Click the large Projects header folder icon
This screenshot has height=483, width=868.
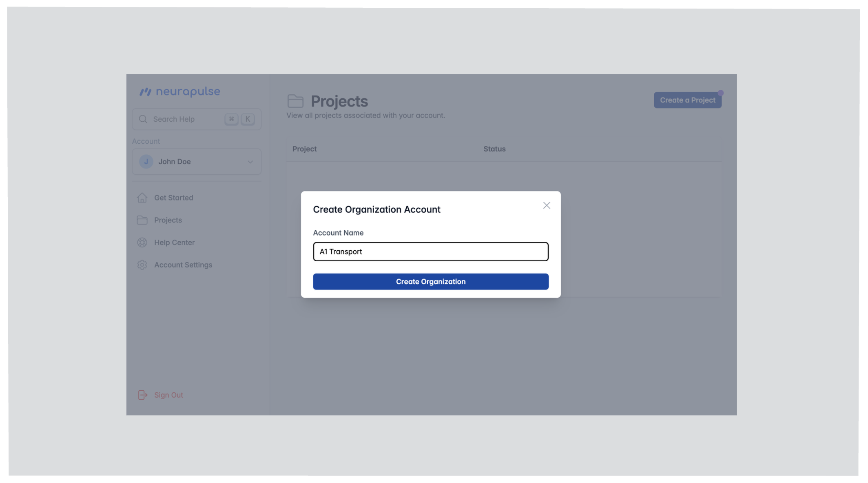point(295,101)
